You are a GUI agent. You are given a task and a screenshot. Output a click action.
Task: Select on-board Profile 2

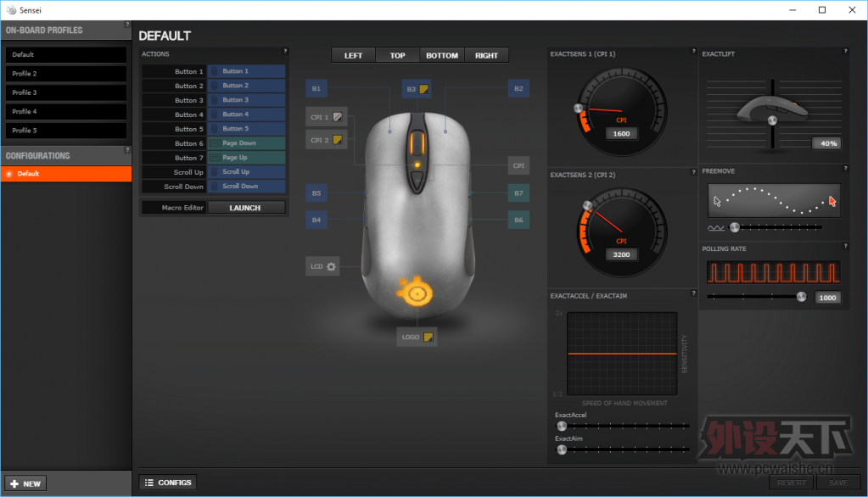tap(66, 74)
